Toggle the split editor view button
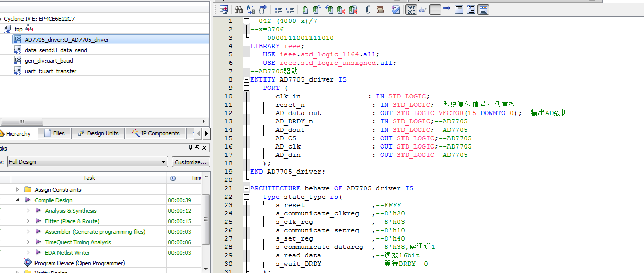The width and height of the screenshot is (644, 273). [x=435, y=9]
